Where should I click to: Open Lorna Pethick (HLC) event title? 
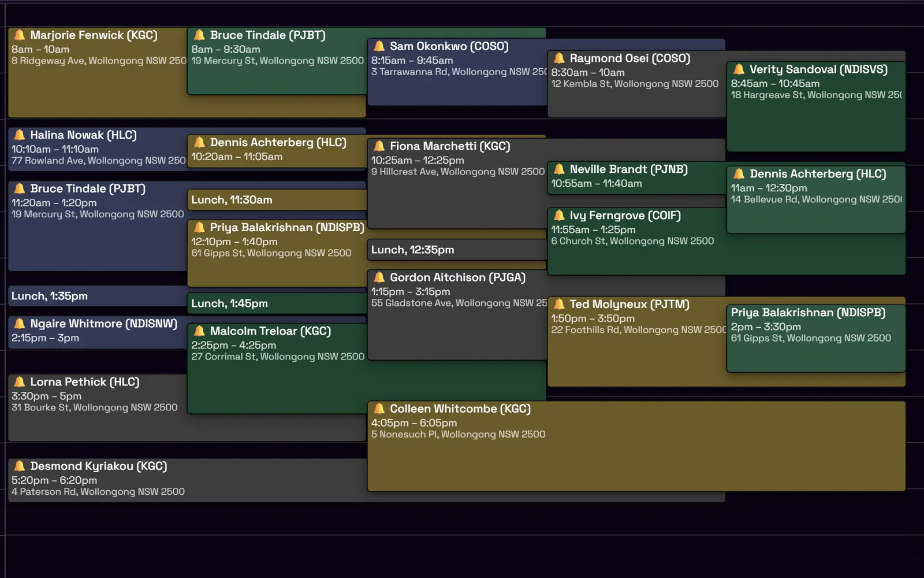point(85,382)
